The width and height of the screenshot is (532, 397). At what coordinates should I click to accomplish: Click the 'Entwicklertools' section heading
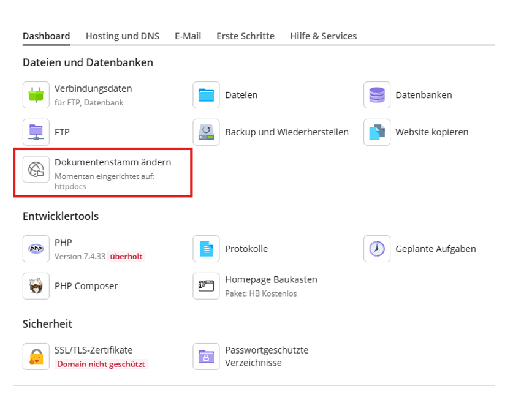[x=61, y=216]
